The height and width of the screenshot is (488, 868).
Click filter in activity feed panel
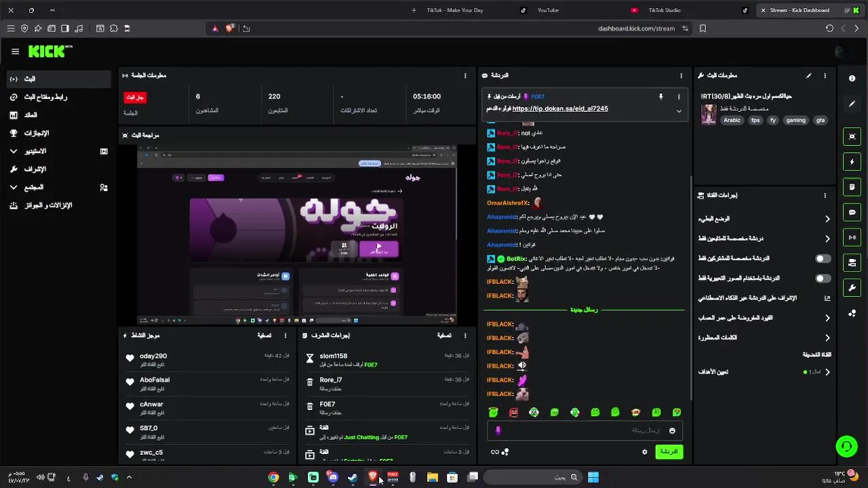pyautogui.click(x=264, y=335)
